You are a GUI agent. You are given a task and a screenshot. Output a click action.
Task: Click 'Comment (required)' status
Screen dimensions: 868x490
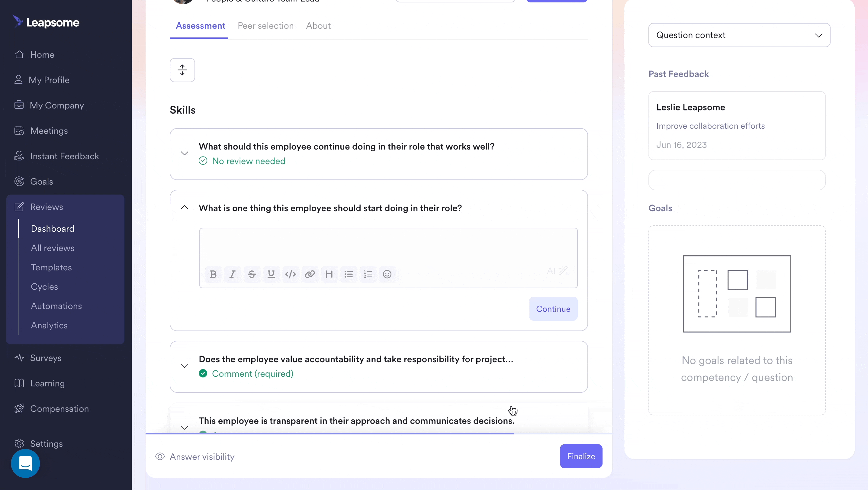(x=246, y=373)
